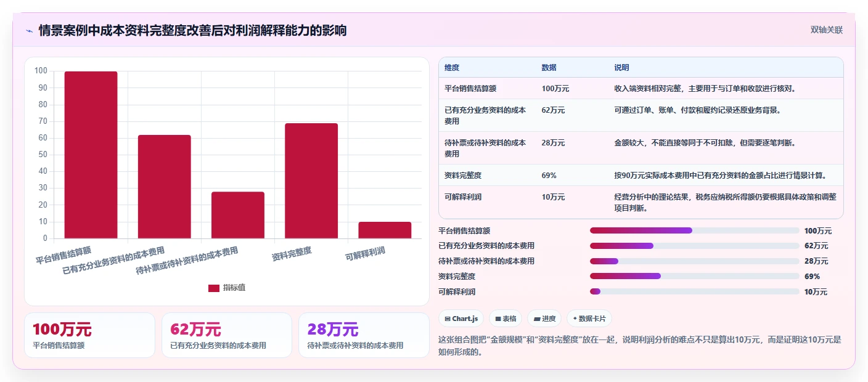The width and height of the screenshot is (868, 382).
Task: Click the 待补票或待补资料的成本费用 bar in chart
Action: click(238, 215)
